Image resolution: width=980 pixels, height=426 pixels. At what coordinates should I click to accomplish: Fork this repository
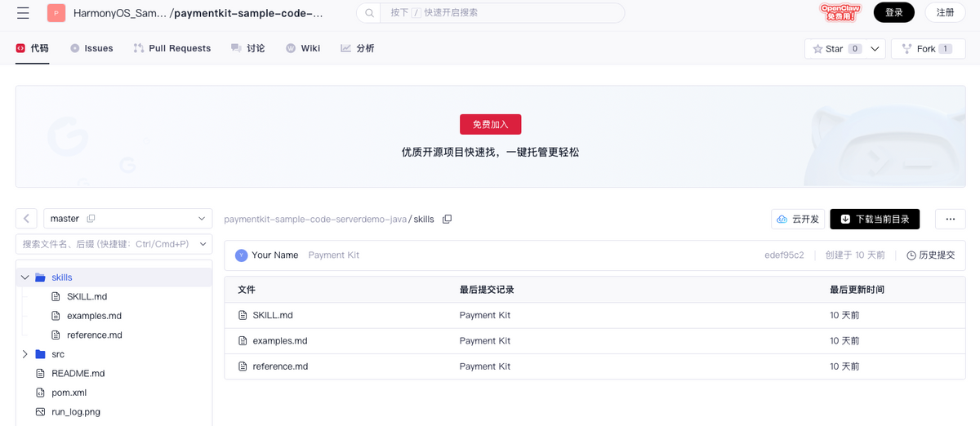(x=928, y=49)
